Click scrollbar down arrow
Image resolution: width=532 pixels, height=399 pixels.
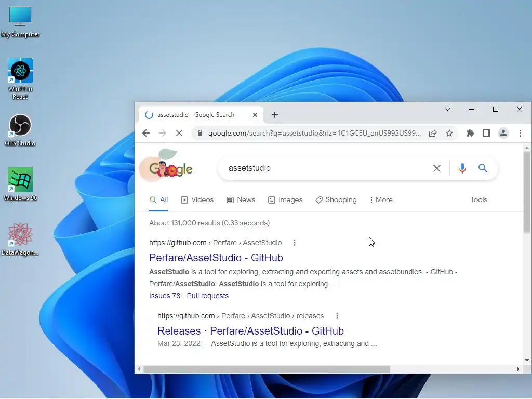(527, 360)
